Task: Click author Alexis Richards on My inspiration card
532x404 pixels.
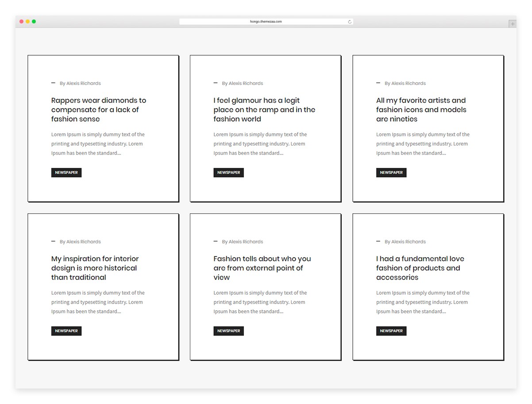Action: click(84, 242)
